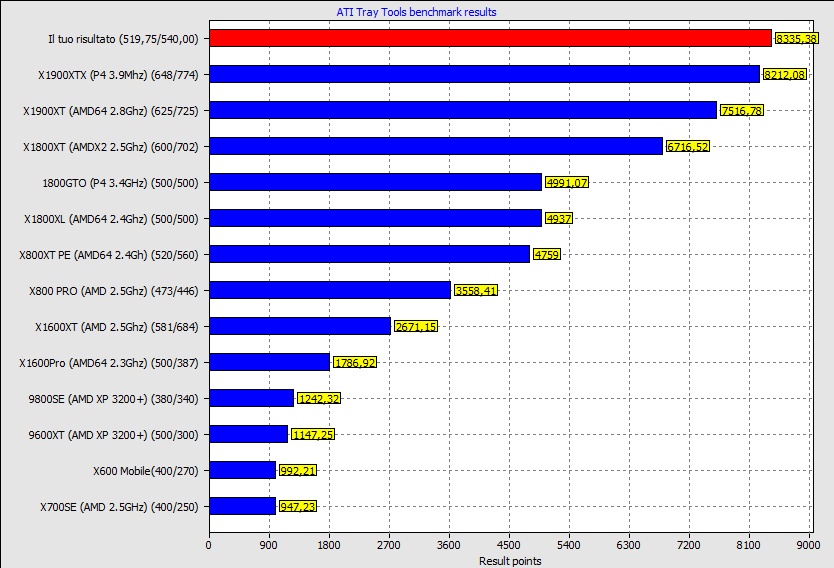Click the 8212,08 score label
834x568 pixels.
point(784,75)
